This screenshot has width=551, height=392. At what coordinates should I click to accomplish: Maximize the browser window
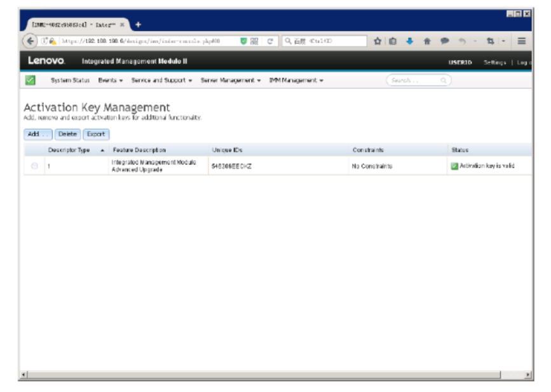pos(519,14)
